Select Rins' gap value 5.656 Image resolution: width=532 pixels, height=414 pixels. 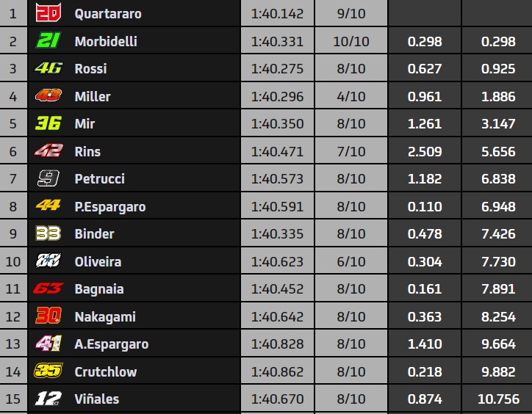498,151
